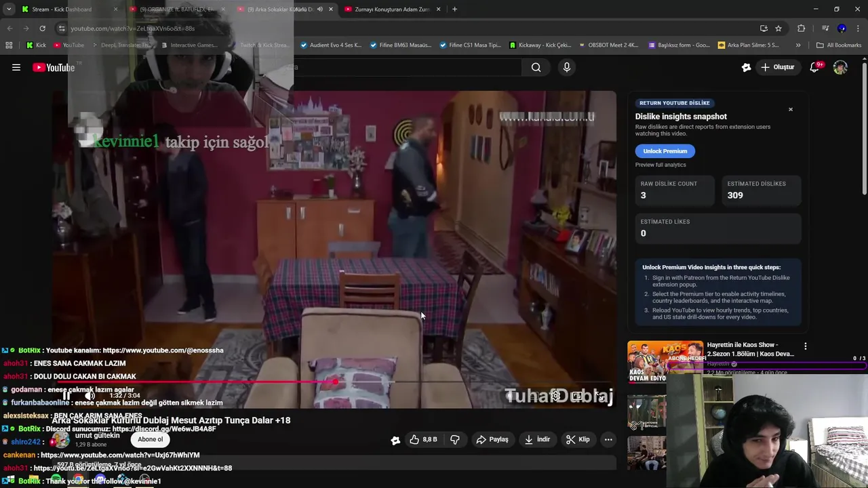Image resolution: width=868 pixels, height=488 pixels.
Task: Share the video via Paylaş
Action: click(x=492, y=439)
